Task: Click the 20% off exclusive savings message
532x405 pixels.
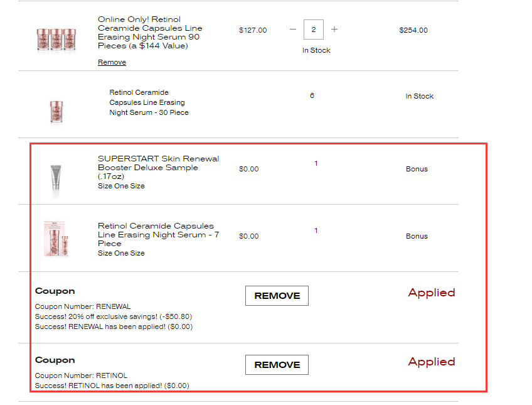Action: (114, 316)
